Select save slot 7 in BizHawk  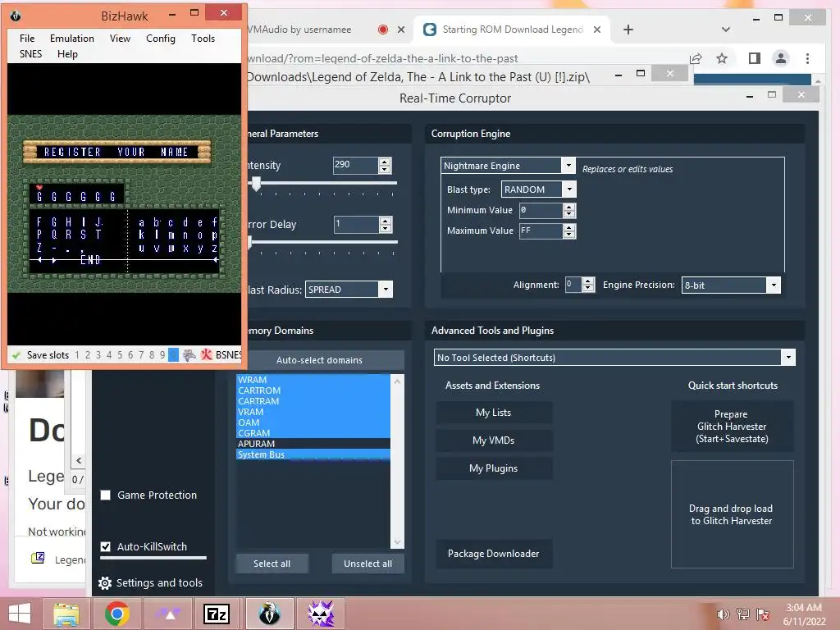[x=141, y=354]
